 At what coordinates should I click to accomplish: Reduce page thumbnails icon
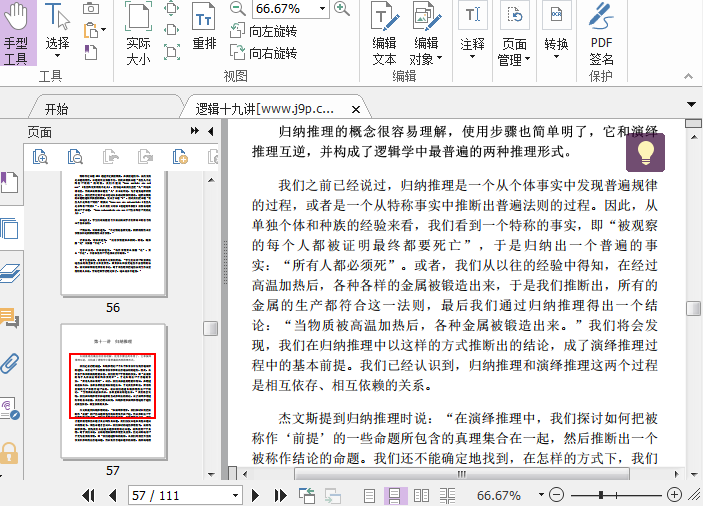pos(75,157)
